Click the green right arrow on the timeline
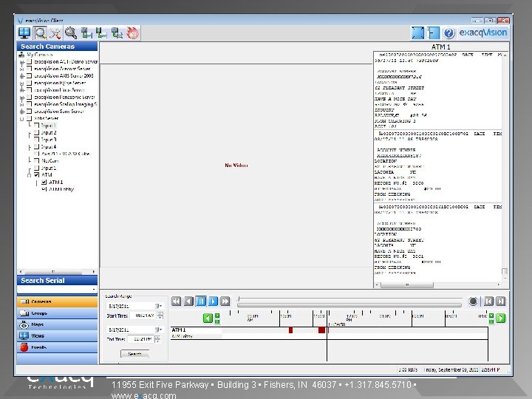 click(x=500, y=318)
